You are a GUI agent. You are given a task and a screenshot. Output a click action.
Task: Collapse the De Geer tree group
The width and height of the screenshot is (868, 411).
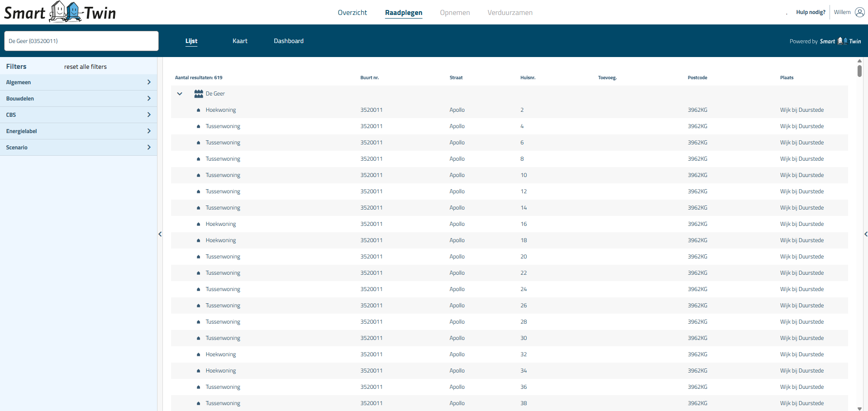180,94
